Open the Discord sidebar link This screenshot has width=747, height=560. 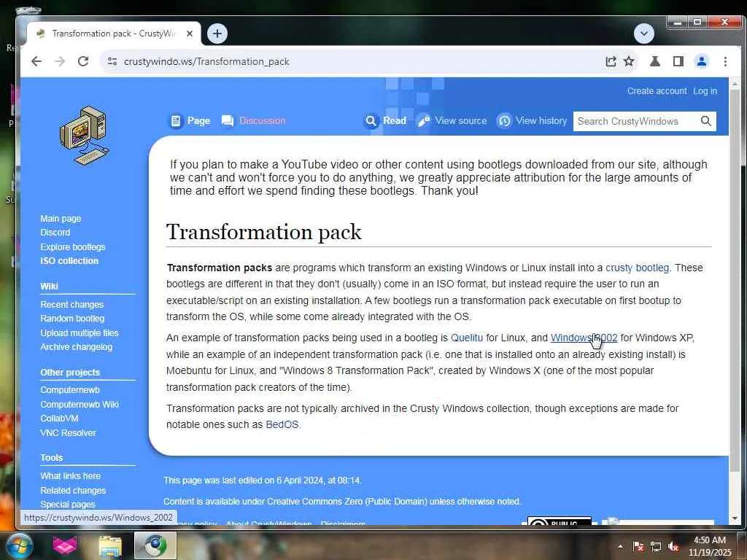click(55, 233)
